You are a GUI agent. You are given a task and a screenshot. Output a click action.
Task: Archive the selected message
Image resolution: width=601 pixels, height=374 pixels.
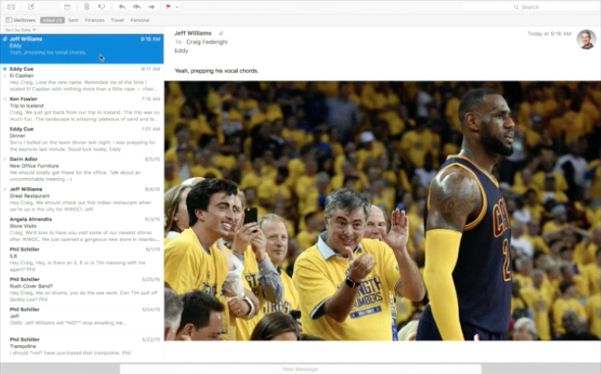pos(67,7)
